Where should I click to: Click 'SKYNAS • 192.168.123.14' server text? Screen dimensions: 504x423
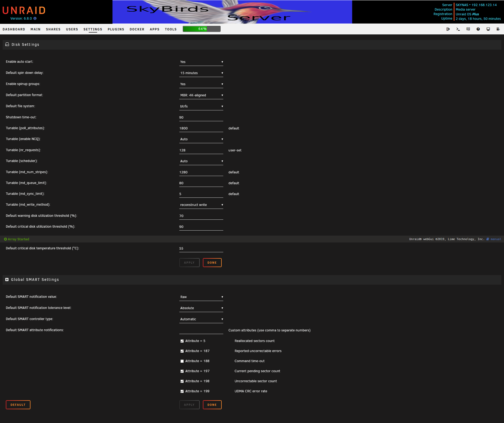(x=476, y=5)
